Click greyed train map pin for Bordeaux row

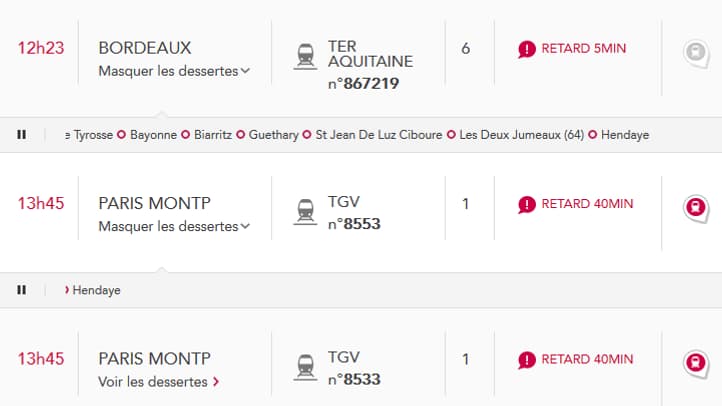point(696,53)
